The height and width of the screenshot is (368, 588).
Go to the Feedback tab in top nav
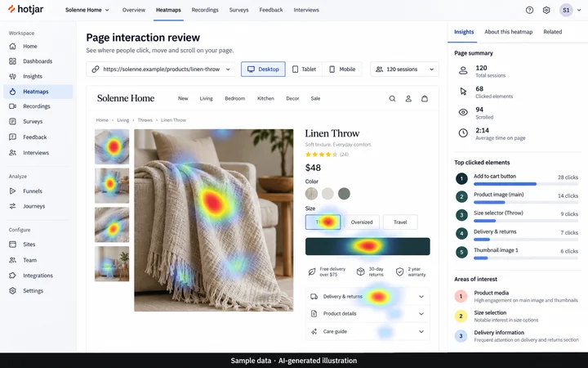click(x=271, y=10)
